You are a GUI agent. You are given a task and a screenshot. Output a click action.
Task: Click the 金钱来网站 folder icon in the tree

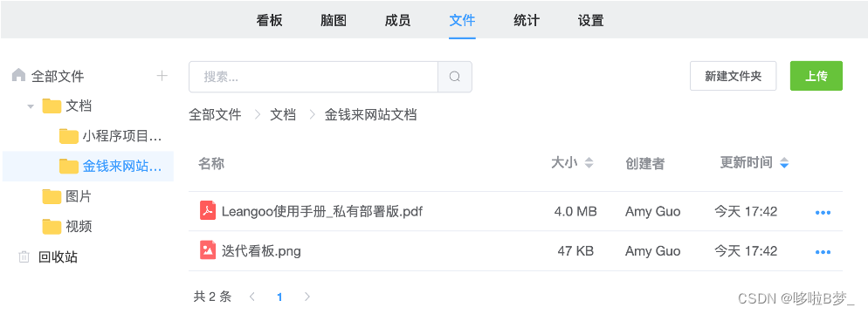tap(69, 166)
